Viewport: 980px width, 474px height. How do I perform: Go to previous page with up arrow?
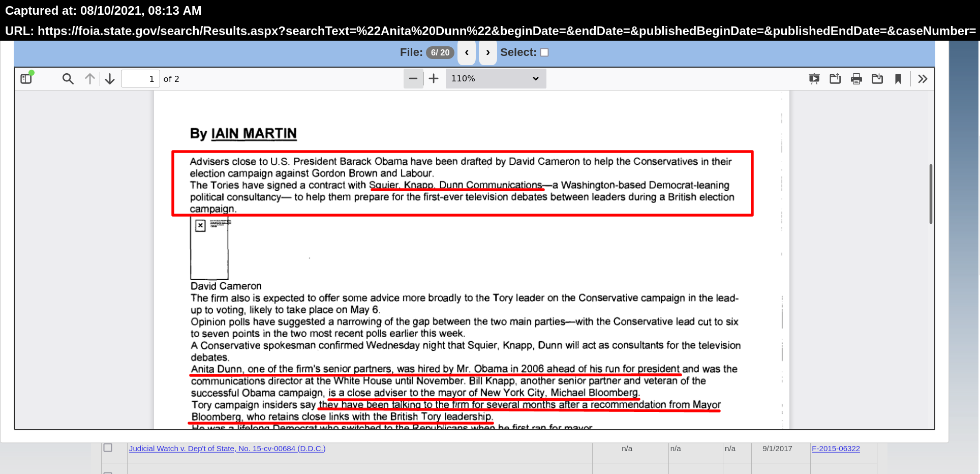[90, 79]
